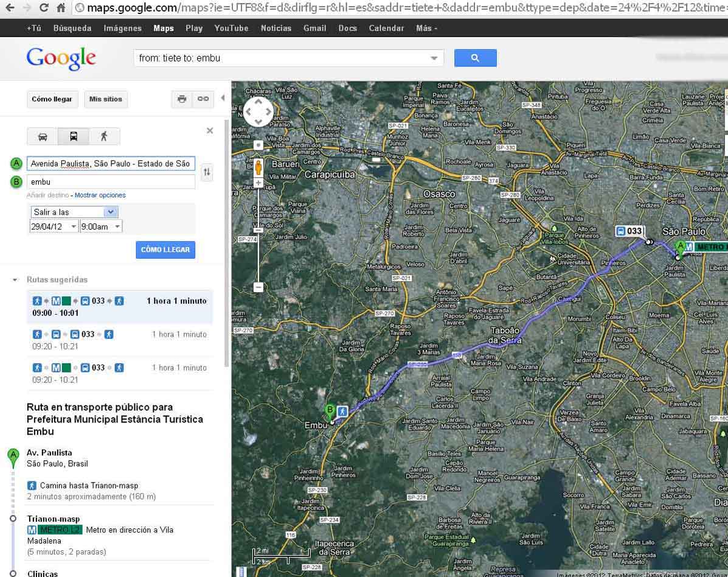Viewport: 728px width, 577px height.
Task: Select the public transit bus mode icon
Action: [x=73, y=136]
